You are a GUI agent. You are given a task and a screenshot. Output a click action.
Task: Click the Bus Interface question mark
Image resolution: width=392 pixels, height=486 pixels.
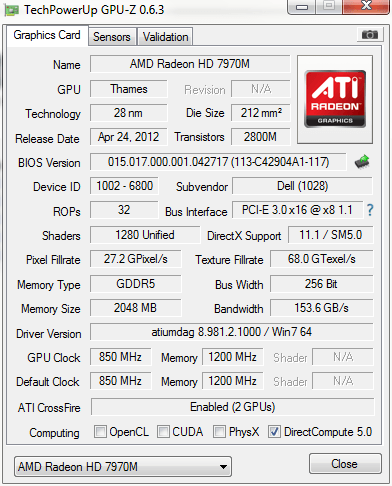(x=370, y=210)
